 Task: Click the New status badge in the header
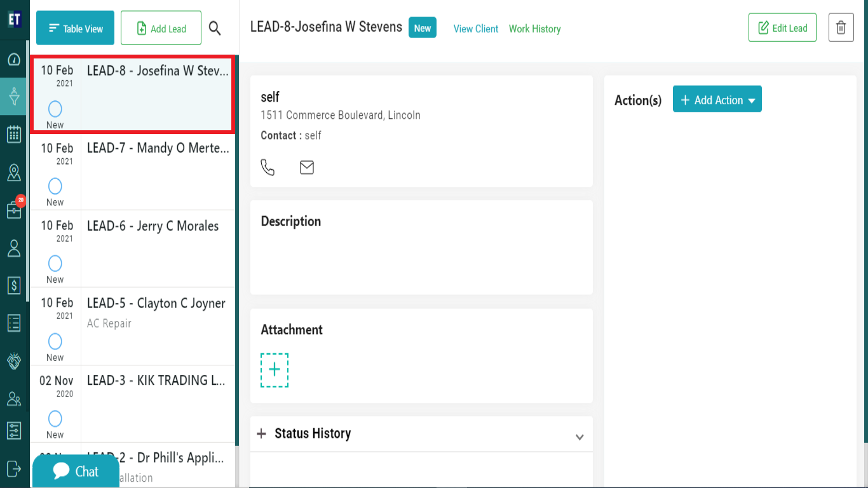423,28
